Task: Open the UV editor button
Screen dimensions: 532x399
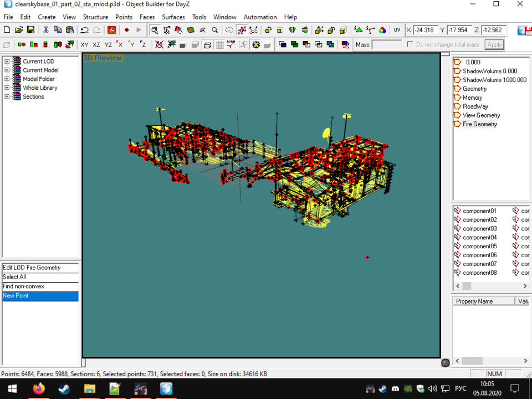Action: tap(397, 30)
